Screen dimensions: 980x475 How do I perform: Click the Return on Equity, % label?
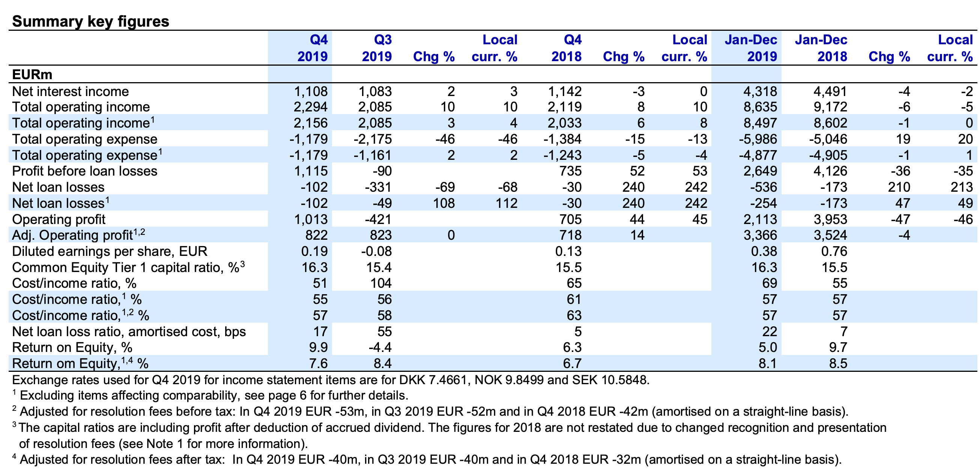pos(72,347)
